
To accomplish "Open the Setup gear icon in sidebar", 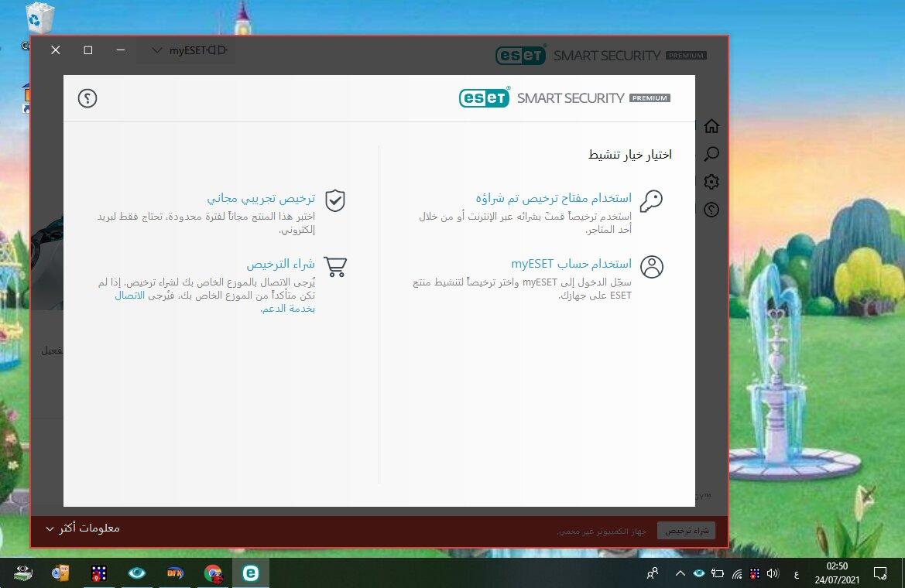I will coord(711,182).
